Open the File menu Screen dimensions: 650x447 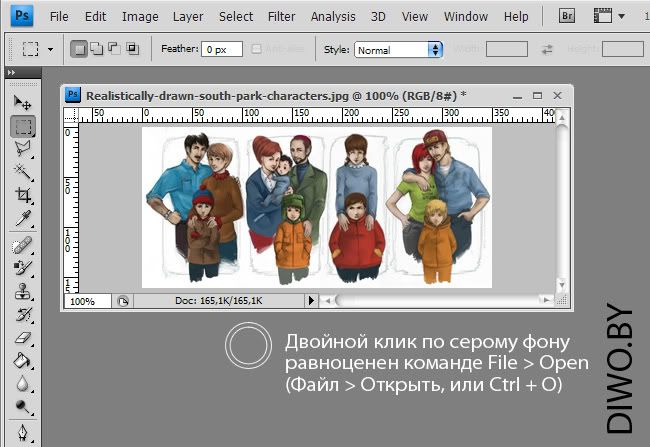[59, 17]
